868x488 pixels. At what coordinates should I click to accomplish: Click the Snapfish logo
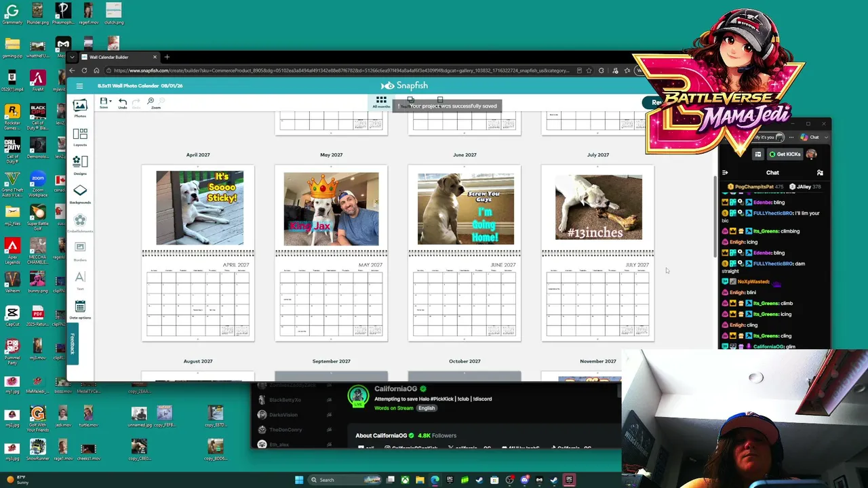[x=404, y=86]
